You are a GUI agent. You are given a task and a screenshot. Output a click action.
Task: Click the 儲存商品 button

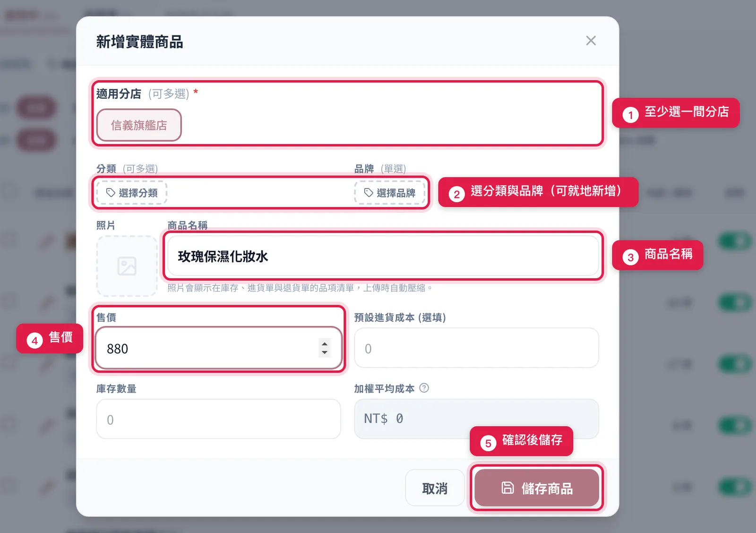pos(537,488)
